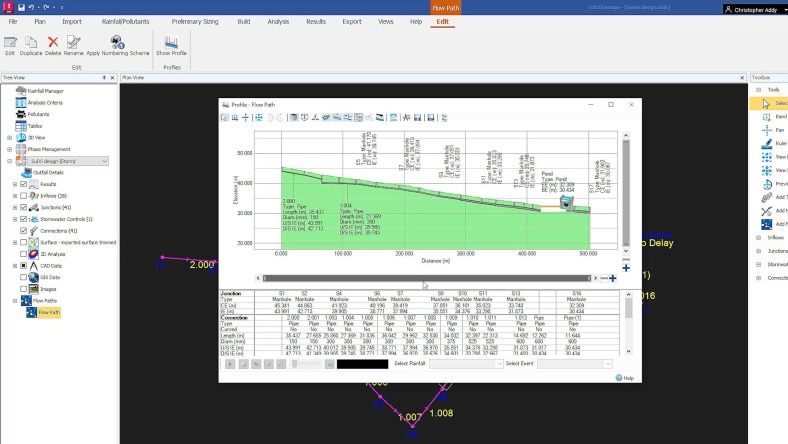Click the horizontal profile range slider

[427, 278]
